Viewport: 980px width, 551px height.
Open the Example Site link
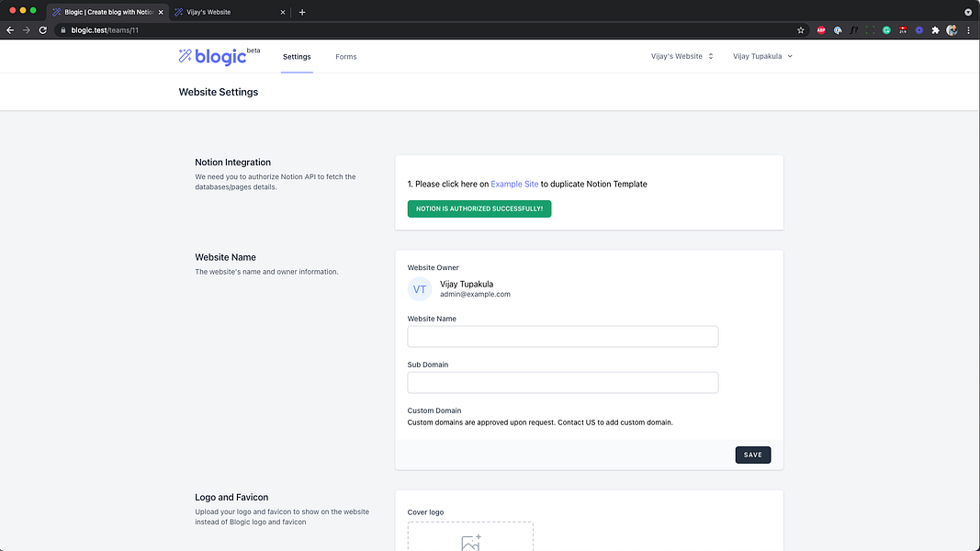click(514, 184)
